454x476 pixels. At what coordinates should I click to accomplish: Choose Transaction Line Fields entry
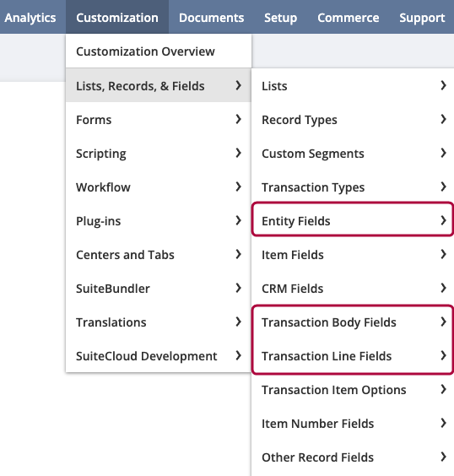point(353,356)
